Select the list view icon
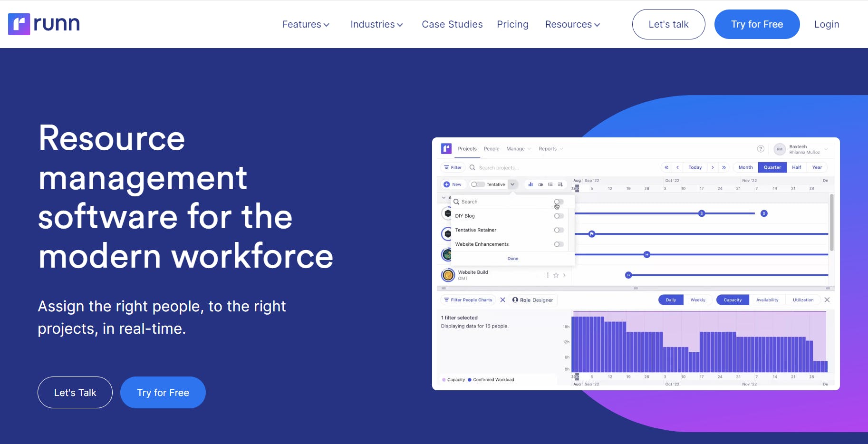 [x=550, y=184]
